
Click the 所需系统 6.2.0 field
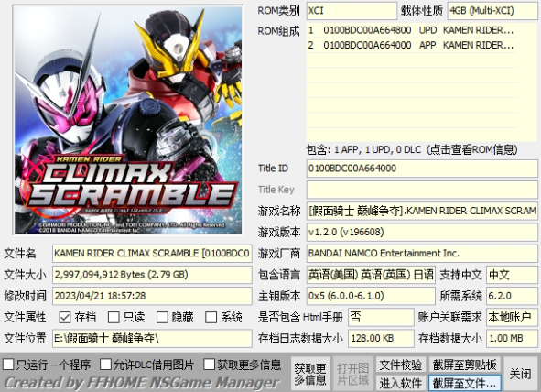(512, 296)
